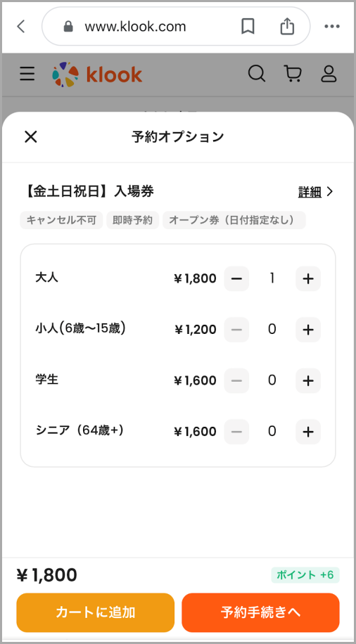This screenshot has width=356, height=644.
Task: Increase 大人 ticket quantity
Action: (x=308, y=279)
